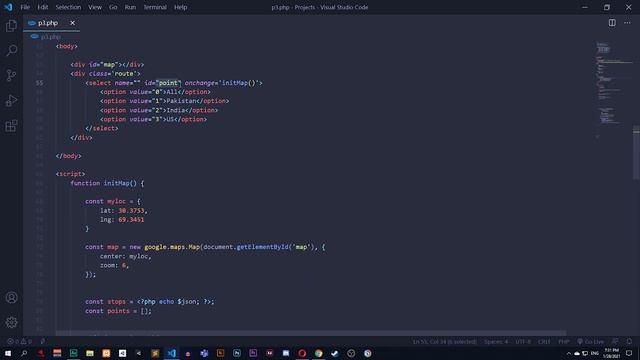Click getElementById in the map line
Image resolution: width=640 pixels, height=360 pixels.
click(x=262, y=247)
